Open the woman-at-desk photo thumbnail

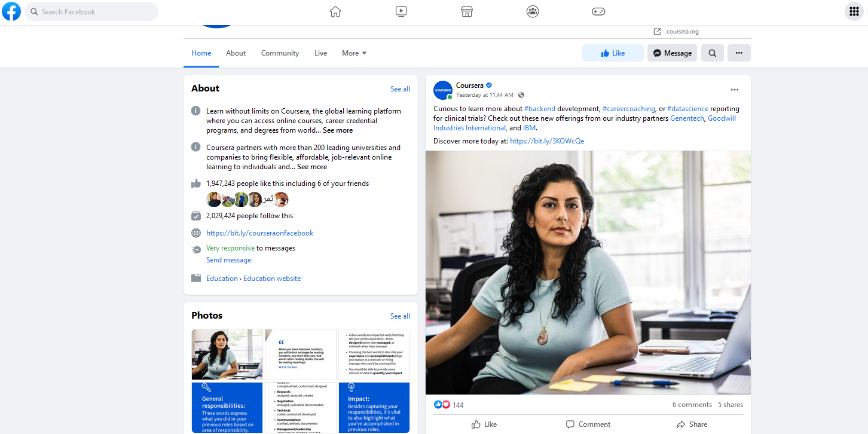tap(227, 354)
